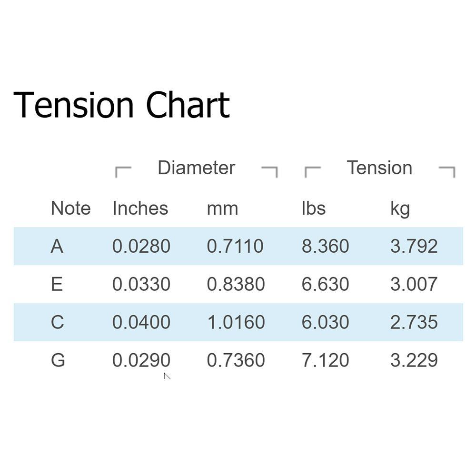This screenshot has height=476, width=476.
Task: Select note G row label
Action: click(58, 360)
